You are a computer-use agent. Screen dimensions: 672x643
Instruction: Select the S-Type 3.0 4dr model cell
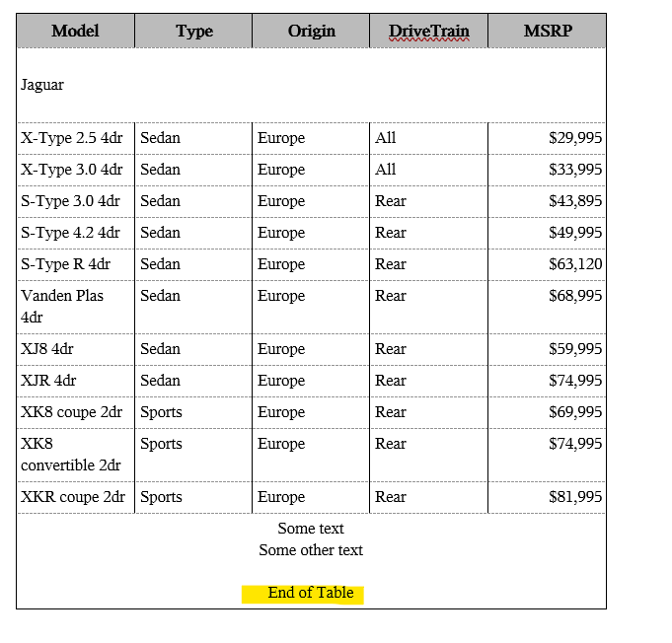click(70, 201)
